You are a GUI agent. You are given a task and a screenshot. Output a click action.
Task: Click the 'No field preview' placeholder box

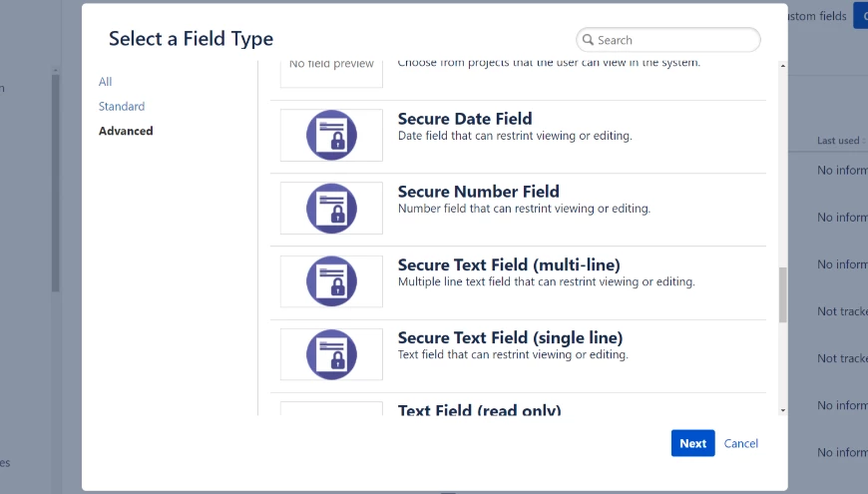(331, 73)
